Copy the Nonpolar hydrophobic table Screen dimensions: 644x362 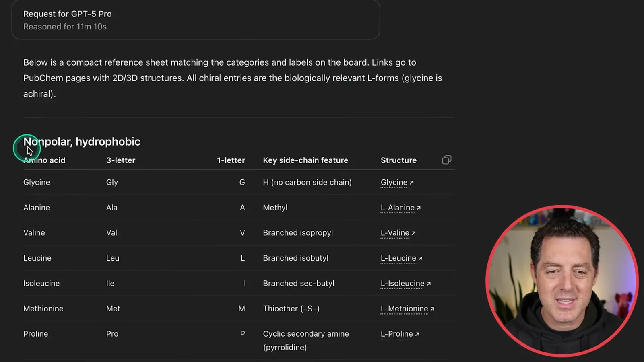[x=446, y=160]
